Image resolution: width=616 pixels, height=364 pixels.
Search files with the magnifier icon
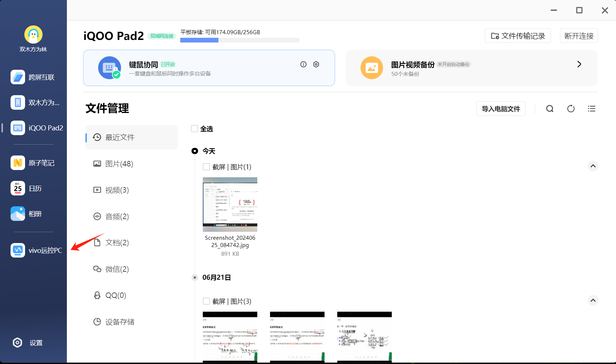549,109
